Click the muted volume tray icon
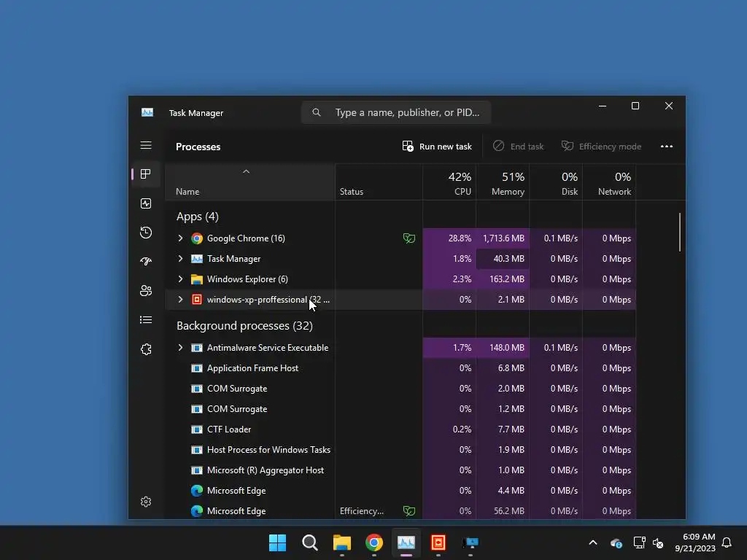Screen dimensions: 747x560 [x=658, y=542]
